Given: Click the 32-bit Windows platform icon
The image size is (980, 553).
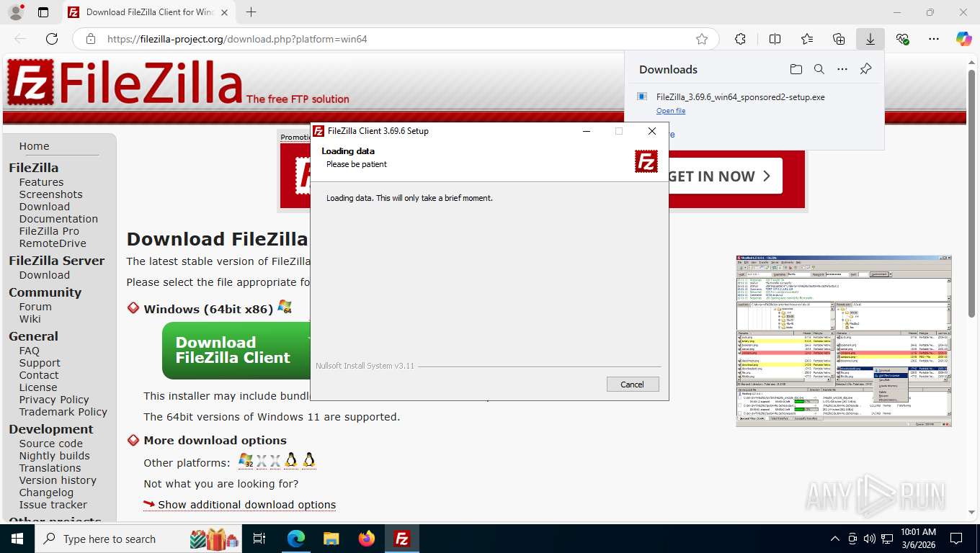Looking at the screenshot, I should (246, 461).
